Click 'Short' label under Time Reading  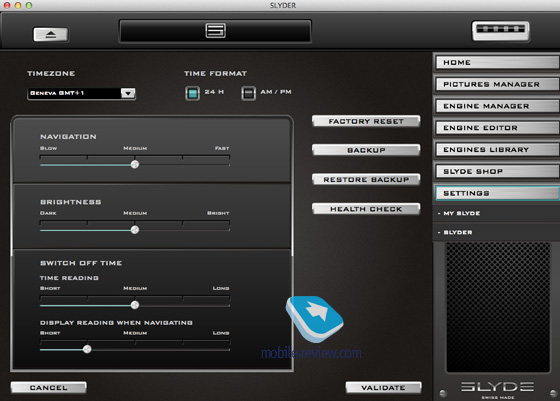pyautogui.click(x=50, y=288)
